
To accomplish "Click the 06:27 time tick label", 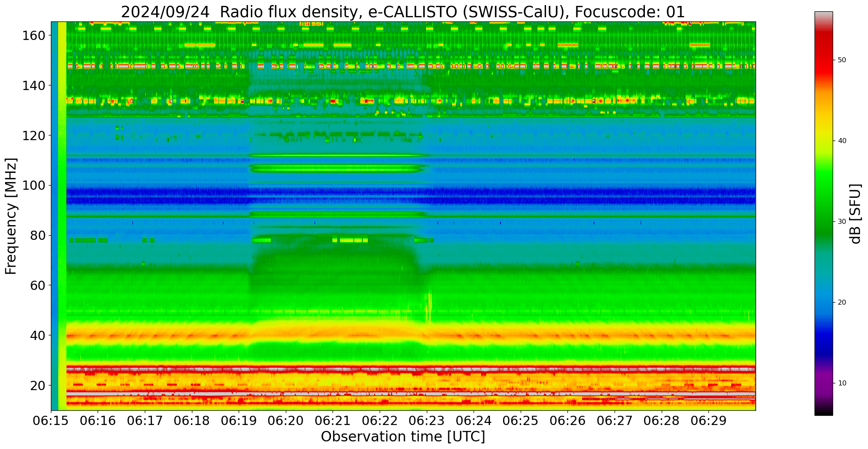I will pos(615,421).
